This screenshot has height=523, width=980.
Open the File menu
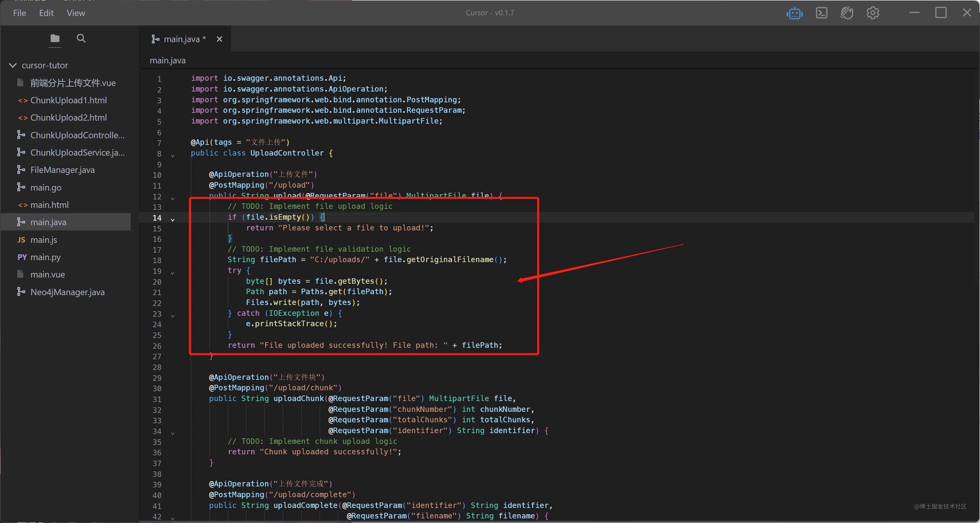19,13
